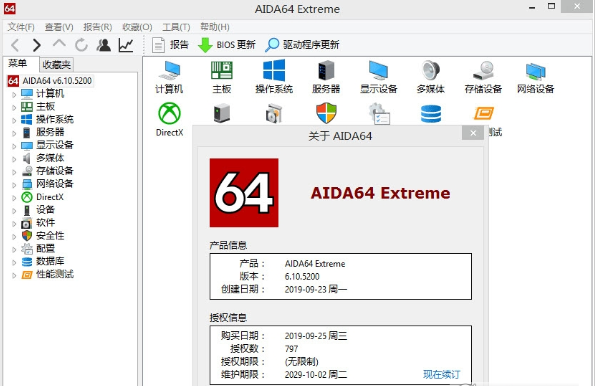Switch to the 菜单 tab
The image size is (595, 386).
coord(18,64)
